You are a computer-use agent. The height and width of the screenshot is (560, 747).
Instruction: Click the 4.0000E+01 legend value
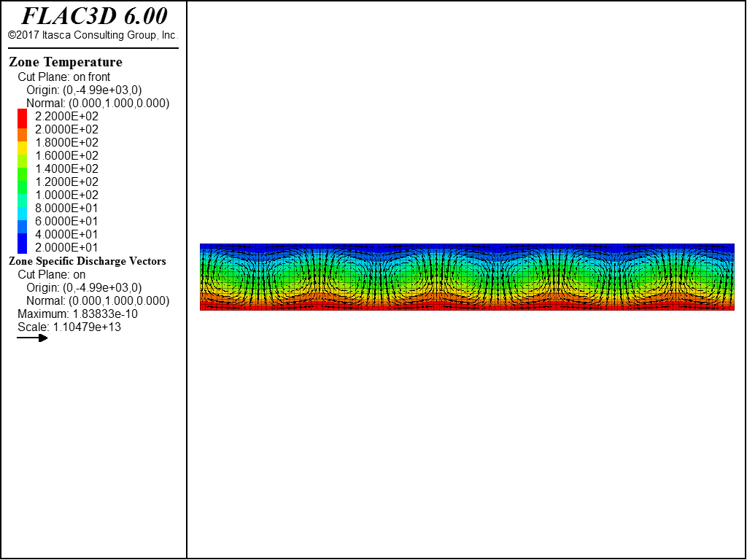(x=66, y=234)
